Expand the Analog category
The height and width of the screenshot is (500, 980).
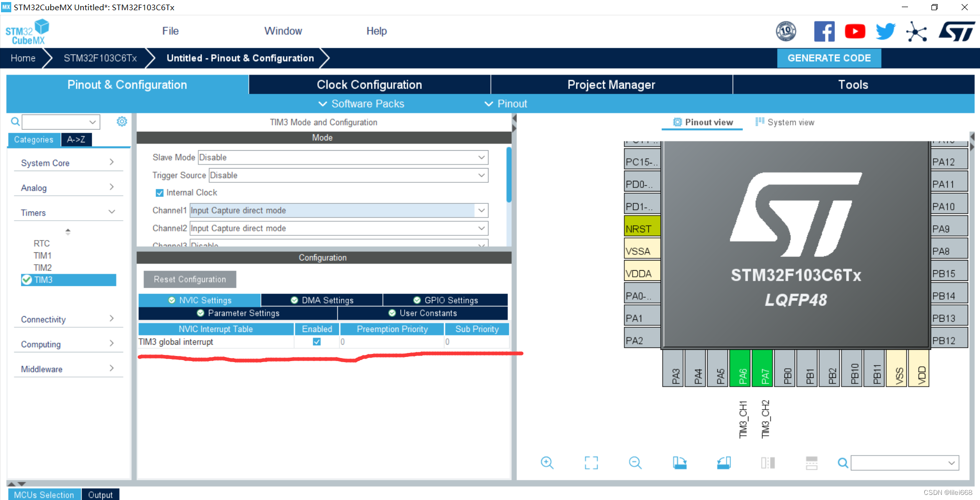(x=68, y=188)
